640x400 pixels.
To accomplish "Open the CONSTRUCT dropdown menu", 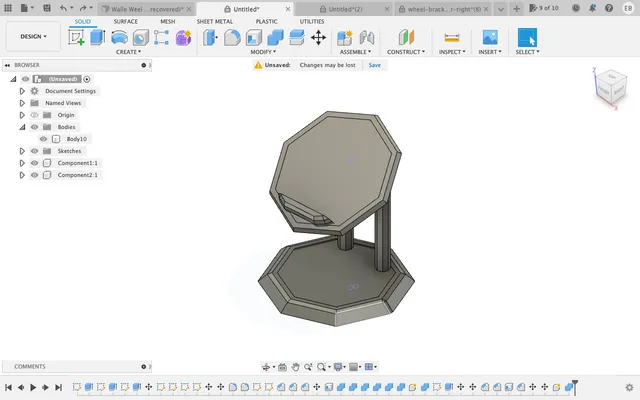I will tap(406, 52).
